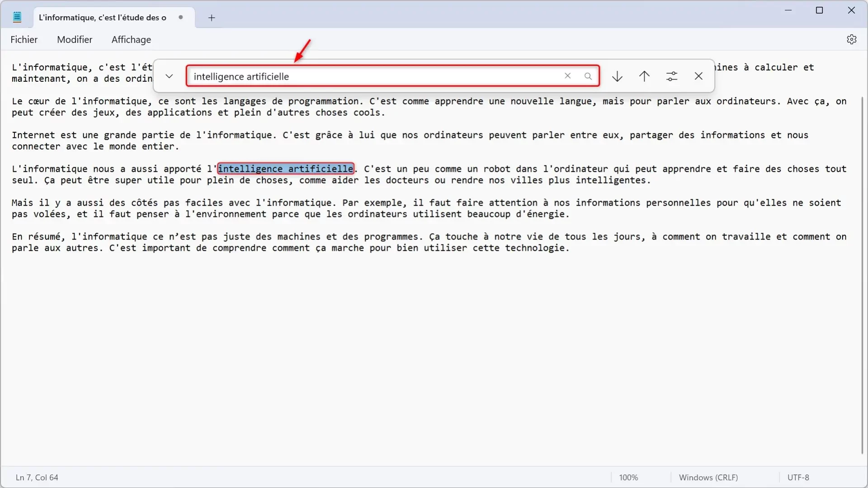Click 'Mais il y a aussi' paragraph start
The height and width of the screenshot is (488, 868).
point(58,202)
